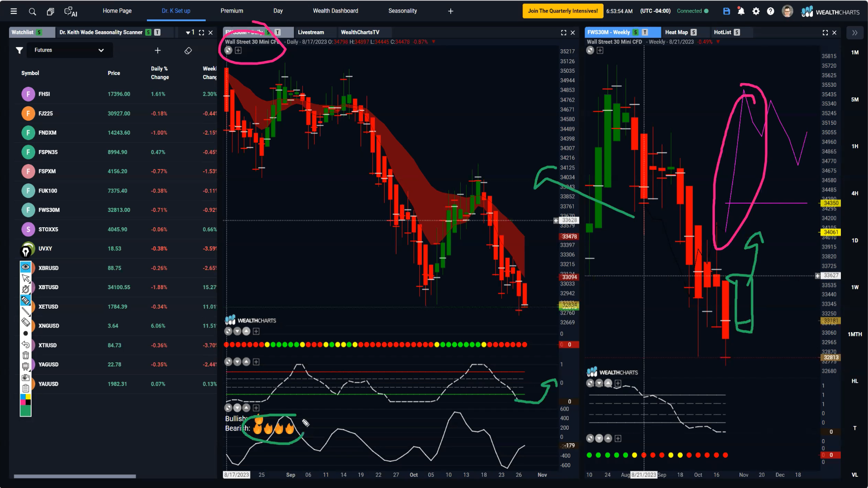Add indicator on the daily price chart
Viewport: 868px width, 488px height.
click(238, 51)
